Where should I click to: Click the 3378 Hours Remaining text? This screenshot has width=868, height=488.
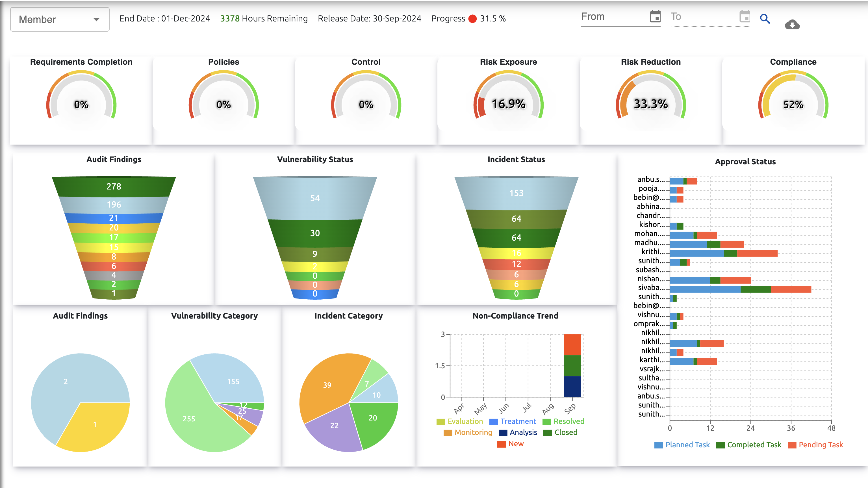click(x=264, y=19)
